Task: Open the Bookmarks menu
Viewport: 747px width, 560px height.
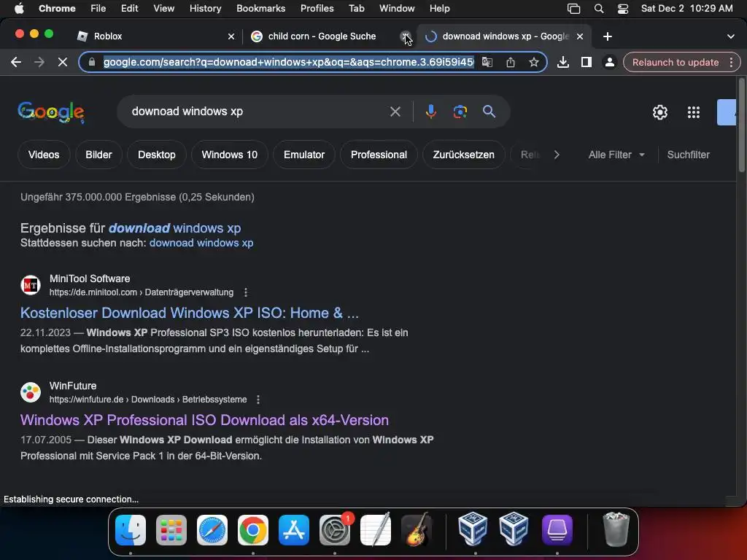Action: coord(260,9)
